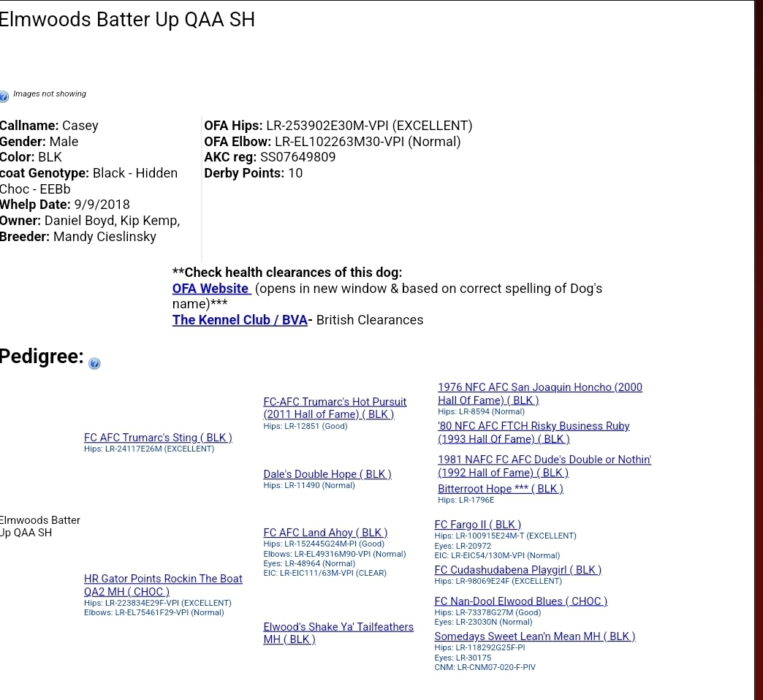Click the Elmwoods Batter Up QAA SH page title
This screenshot has height=700, width=763.
(127, 20)
